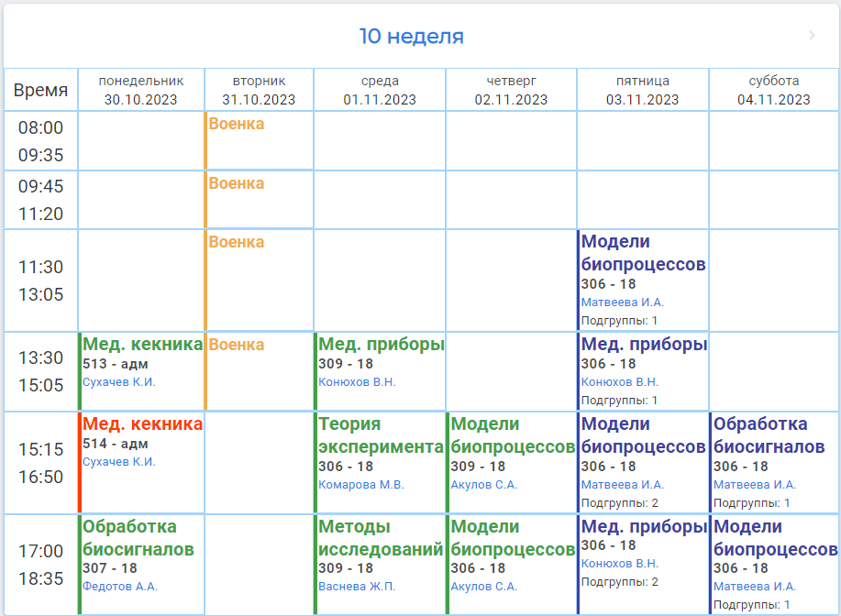Open teacher Комарова М.В. link
This screenshot has width=841, height=616.
361,485
